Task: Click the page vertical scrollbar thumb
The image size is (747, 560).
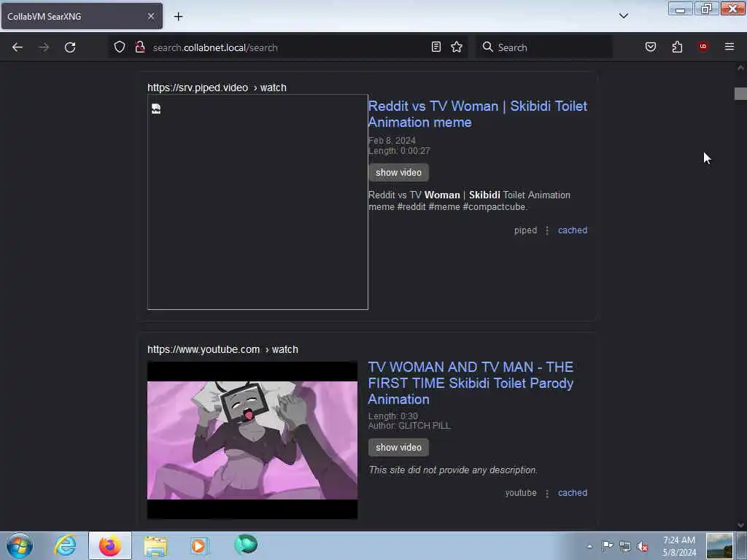Action: (x=740, y=94)
